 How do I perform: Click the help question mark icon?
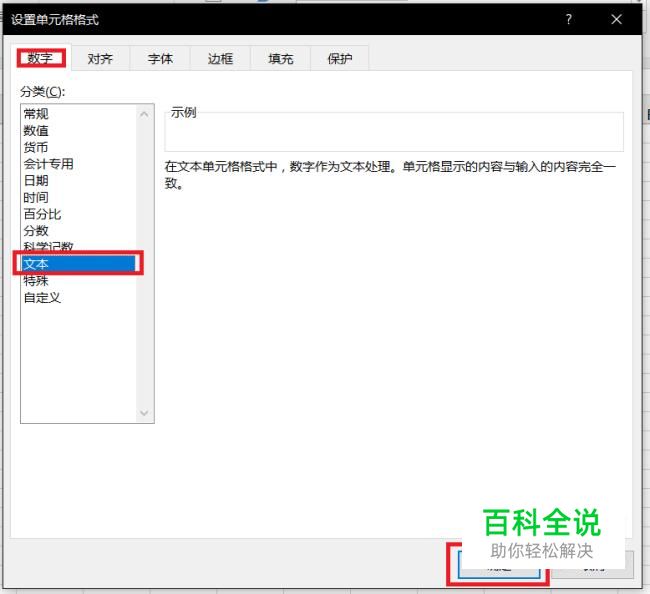[x=569, y=19]
